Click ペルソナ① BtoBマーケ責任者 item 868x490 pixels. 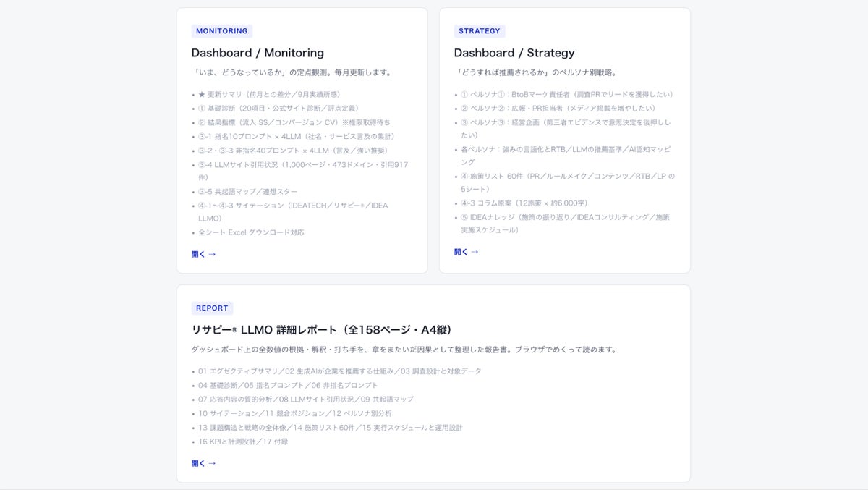click(567, 95)
